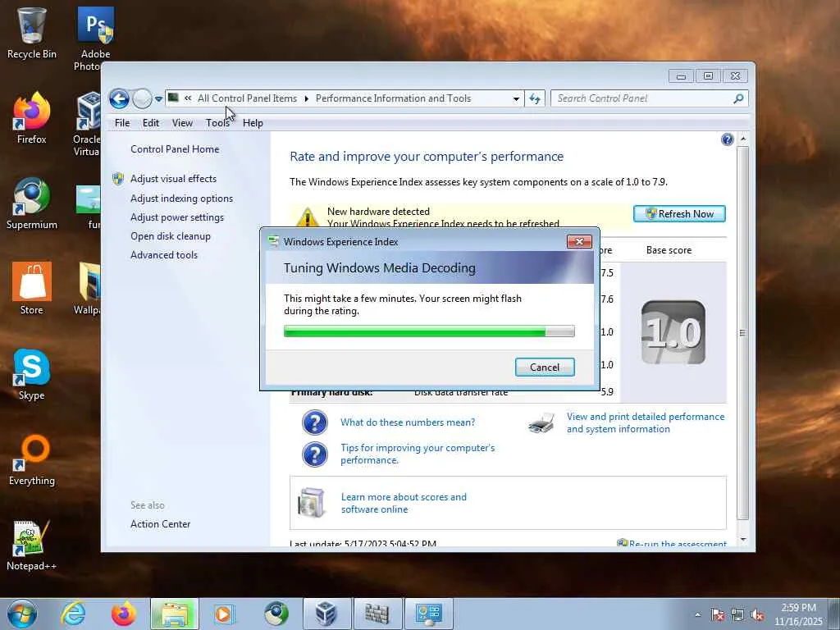Focus the Search Control Panel field

tap(650, 98)
